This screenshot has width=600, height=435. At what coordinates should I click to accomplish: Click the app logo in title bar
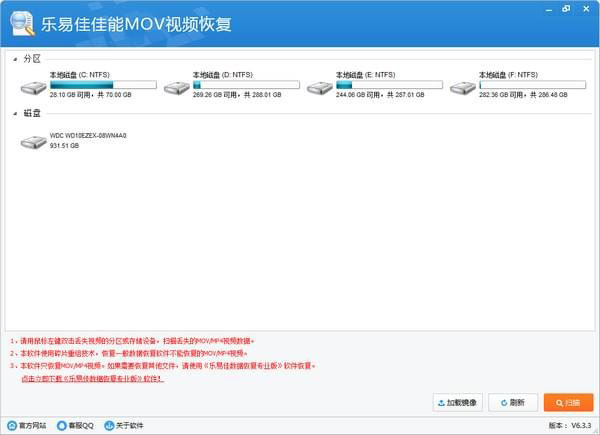(x=22, y=24)
